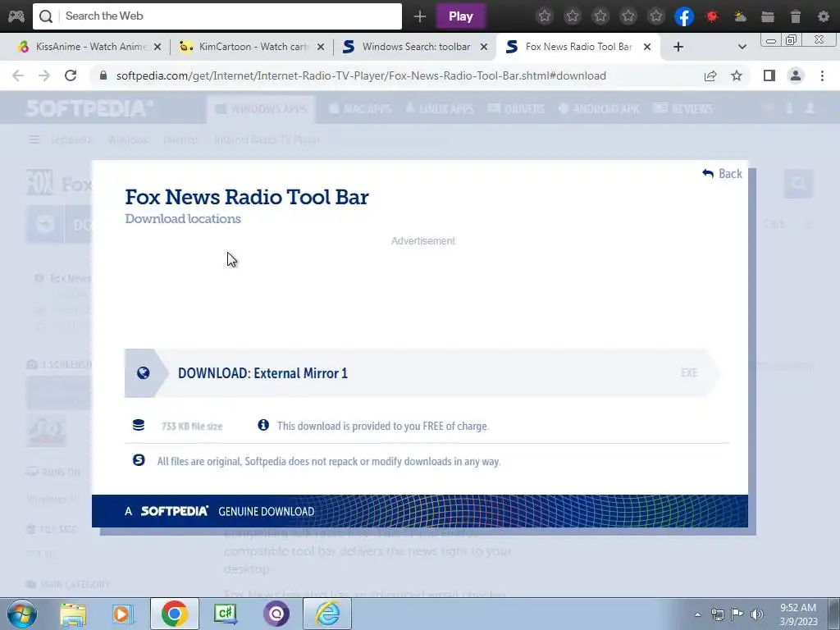Click the softpedia.com URL in address bar

pyautogui.click(x=361, y=75)
